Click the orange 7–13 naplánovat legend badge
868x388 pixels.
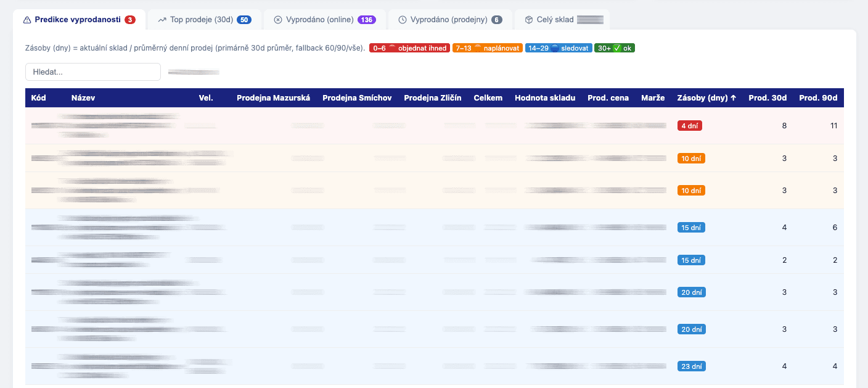pos(487,48)
